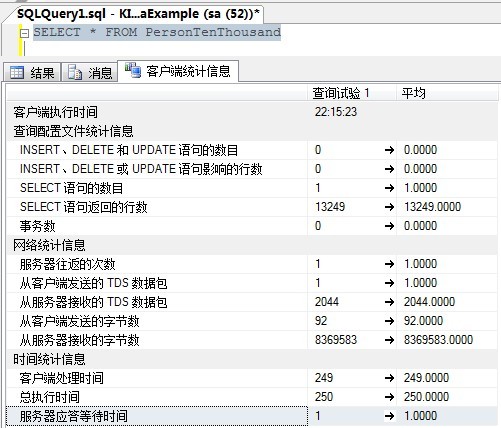Click the 250.0000 average value
The width and height of the screenshot is (501, 428).
pos(426,397)
